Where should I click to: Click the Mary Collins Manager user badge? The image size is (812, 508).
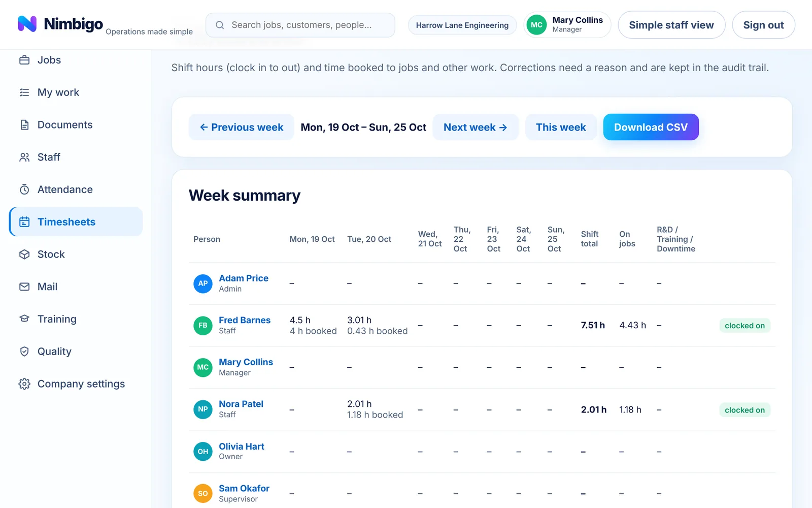[567, 25]
